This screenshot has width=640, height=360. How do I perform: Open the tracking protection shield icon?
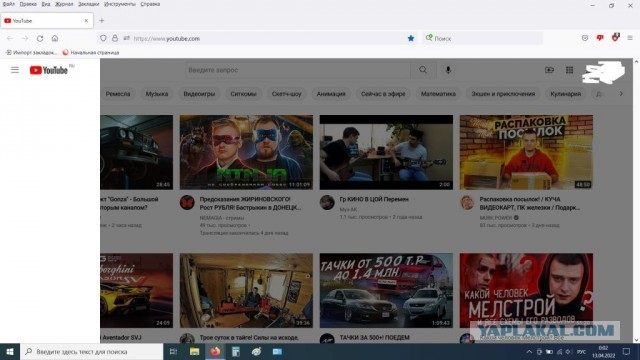[x=103, y=38]
